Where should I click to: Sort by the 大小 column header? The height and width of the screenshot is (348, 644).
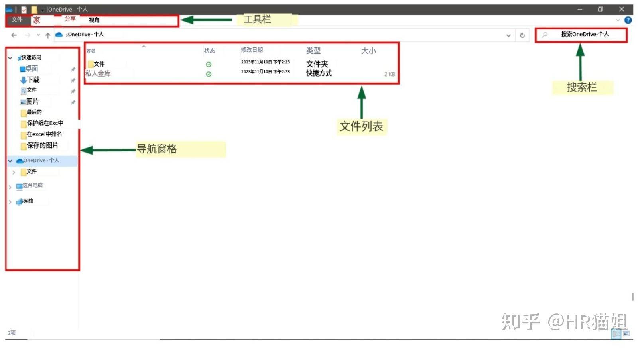[368, 51]
